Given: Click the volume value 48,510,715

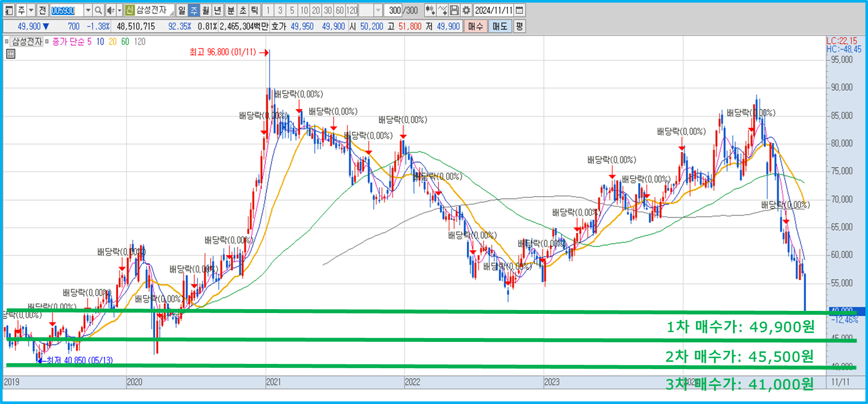Looking at the screenshot, I should pos(136,26).
